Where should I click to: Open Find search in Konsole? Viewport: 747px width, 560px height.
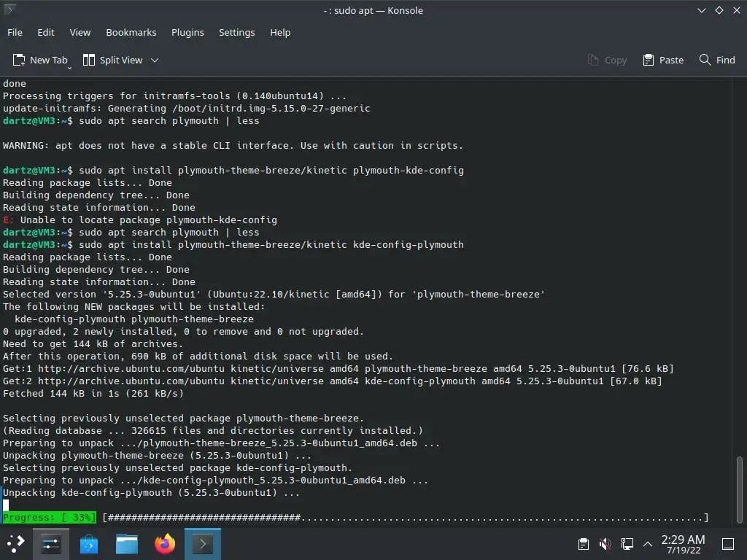point(717,60)
